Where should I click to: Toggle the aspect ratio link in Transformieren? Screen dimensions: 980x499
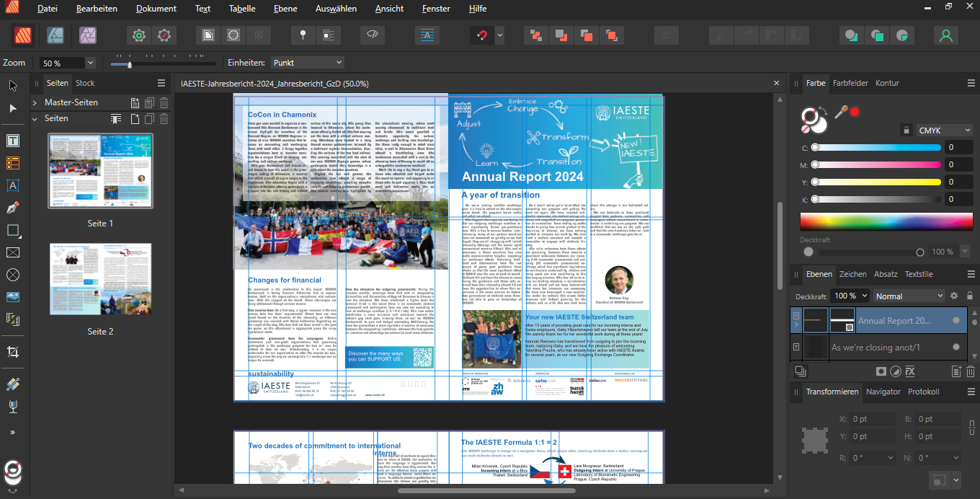click(972, 427)
